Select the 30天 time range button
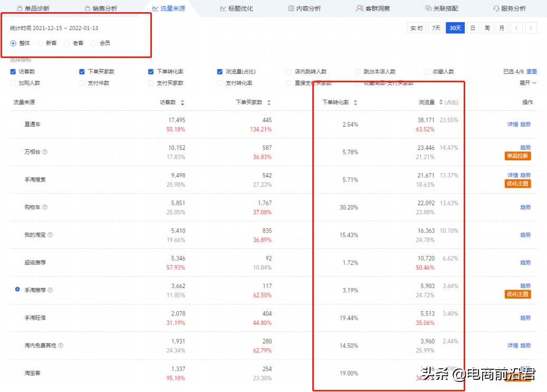547x392 pixels. point(455,28)
